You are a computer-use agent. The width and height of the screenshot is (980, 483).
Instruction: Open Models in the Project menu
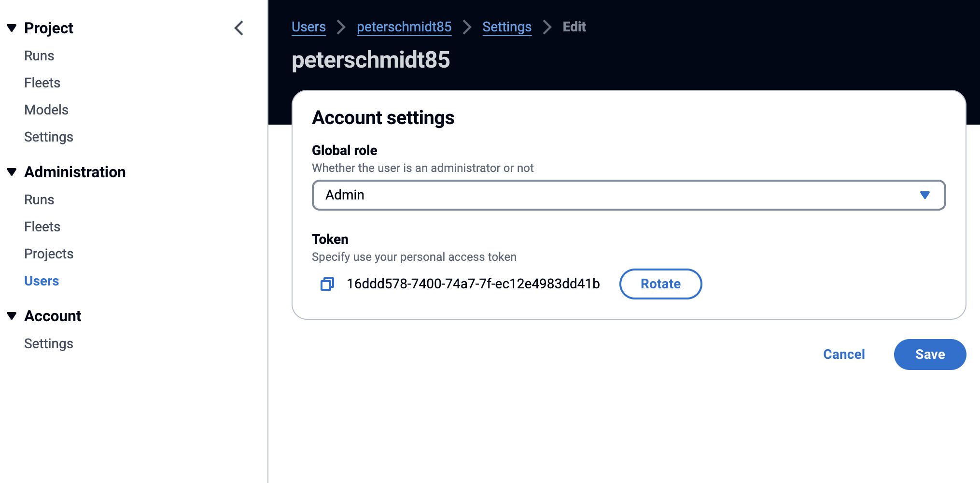46,110
